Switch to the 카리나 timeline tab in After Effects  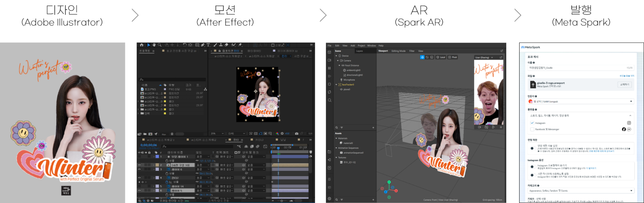259,140
